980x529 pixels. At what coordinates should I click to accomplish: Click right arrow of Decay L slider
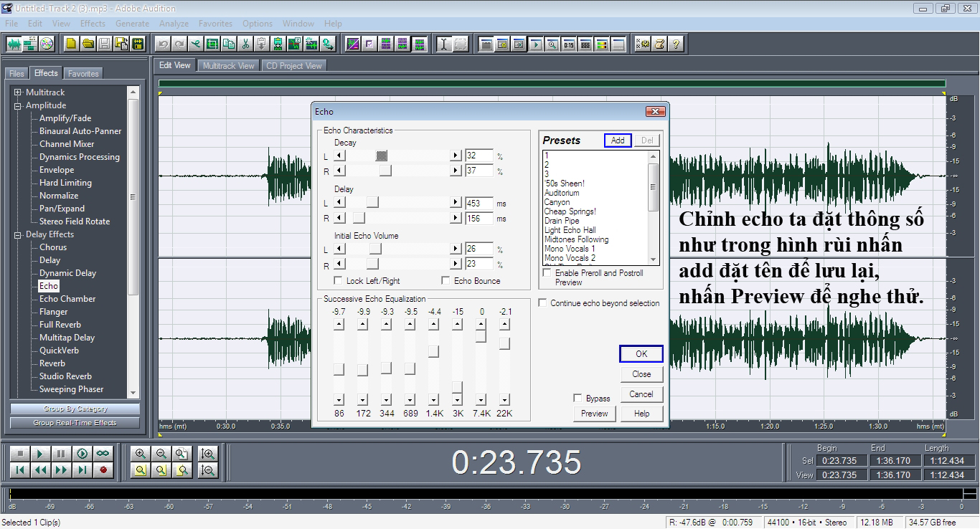pyautogui.click(x=456, y=156)
